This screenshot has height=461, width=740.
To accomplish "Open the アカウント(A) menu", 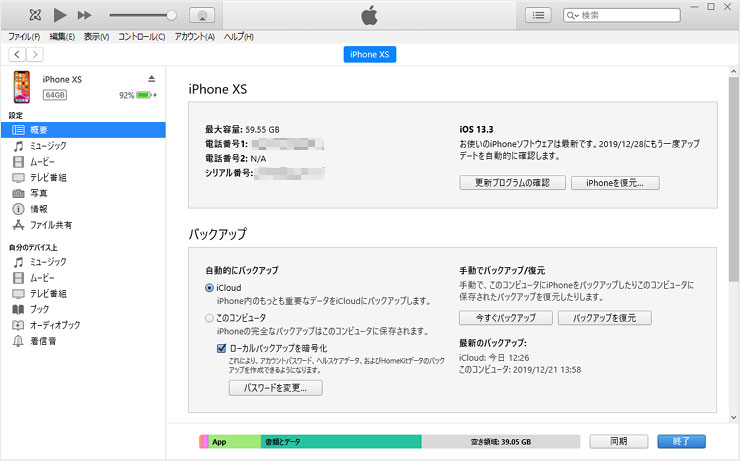I will tap(194, 37).
